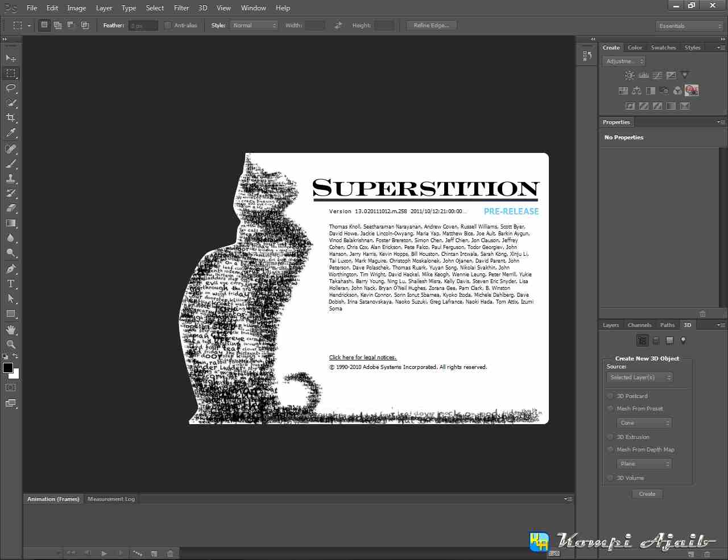Select the Eraser tool
This screenshot has width=728, height=560.
[11, 208]
